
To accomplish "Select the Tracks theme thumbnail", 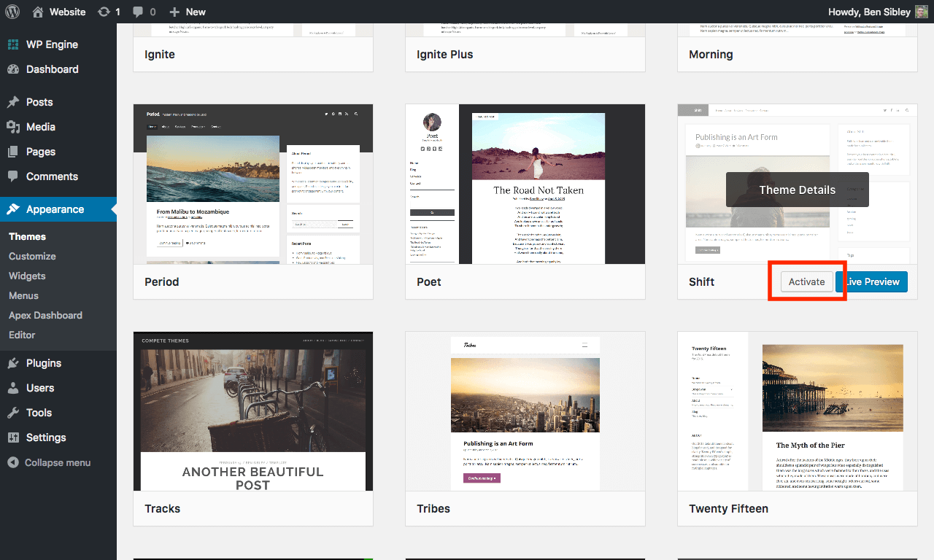I will pyautogui.click(x=253, y=411).
